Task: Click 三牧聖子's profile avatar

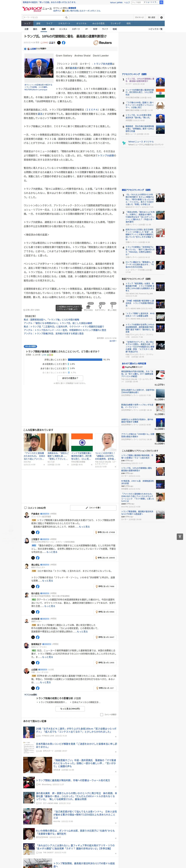Action: pyautogui.click(x=27, y=540)
